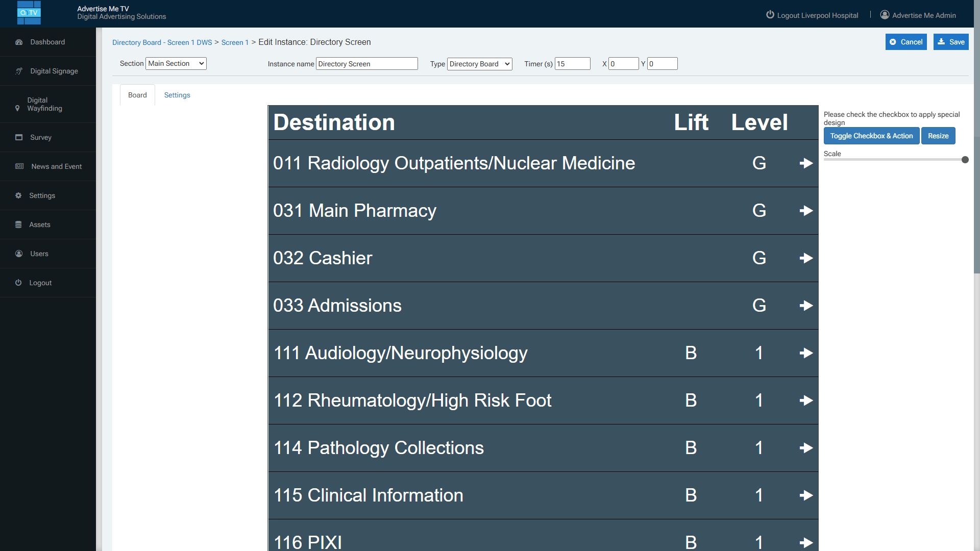The height and width of the screenshot is (551, 980).
Task: Click inside the Timer seconds field
Action: click(x=572, y=63)
